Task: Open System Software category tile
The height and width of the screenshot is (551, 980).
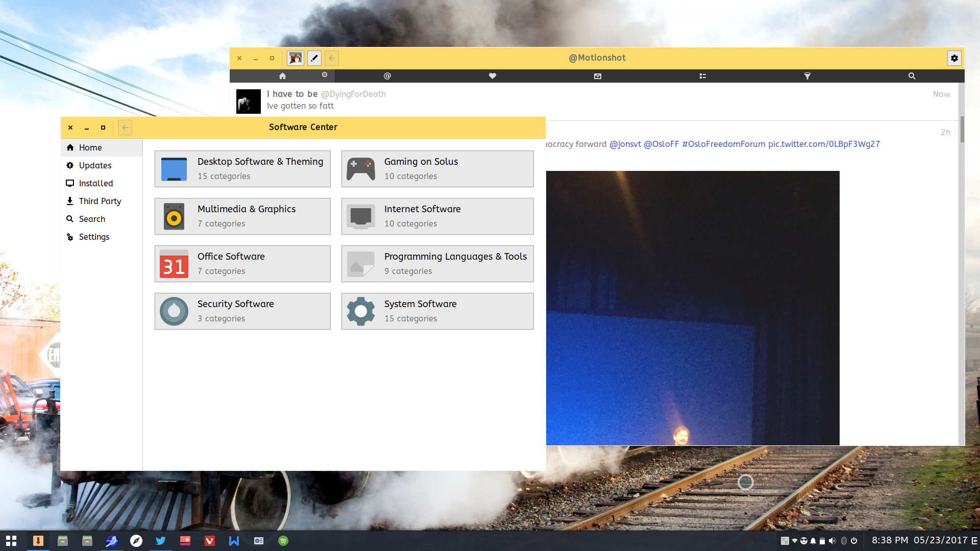Action: point(437,311)
